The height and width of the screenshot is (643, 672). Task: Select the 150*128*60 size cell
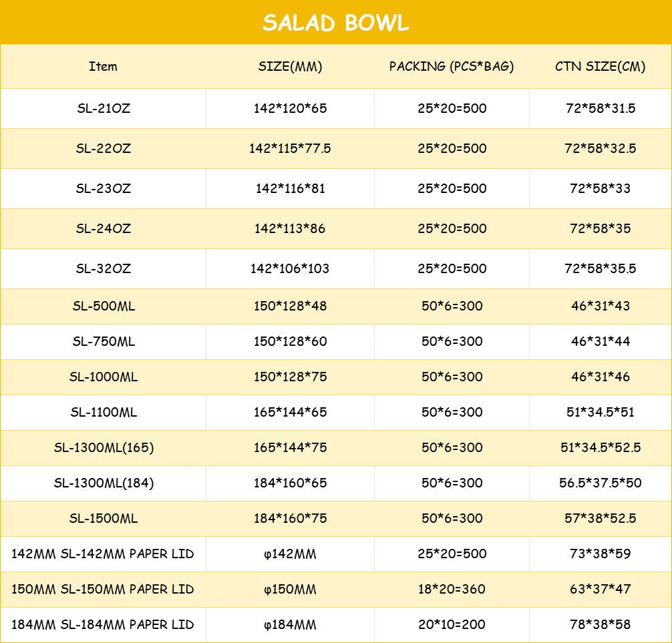click(290, 341)
